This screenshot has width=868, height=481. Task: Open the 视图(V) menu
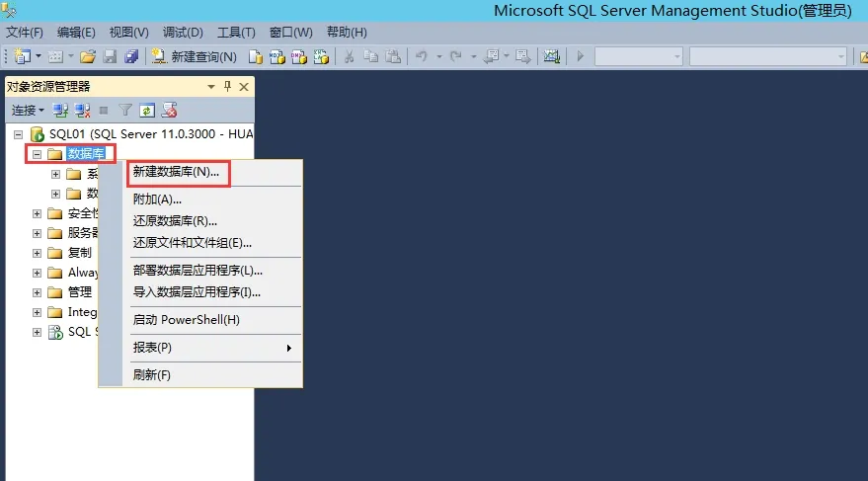click(129, 33)
